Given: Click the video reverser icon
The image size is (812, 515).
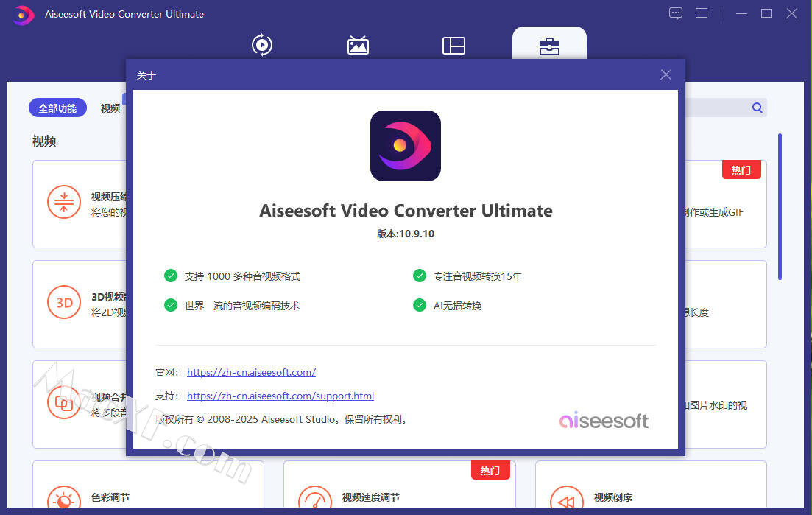Looking at the screenshot, I should click(567, 497).
